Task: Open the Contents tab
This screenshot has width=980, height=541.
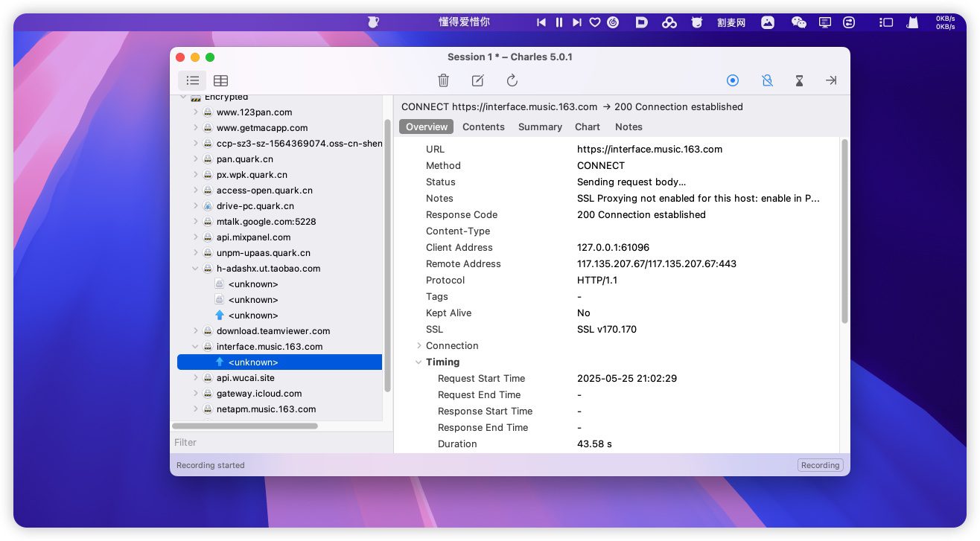Action: [483, 127]
